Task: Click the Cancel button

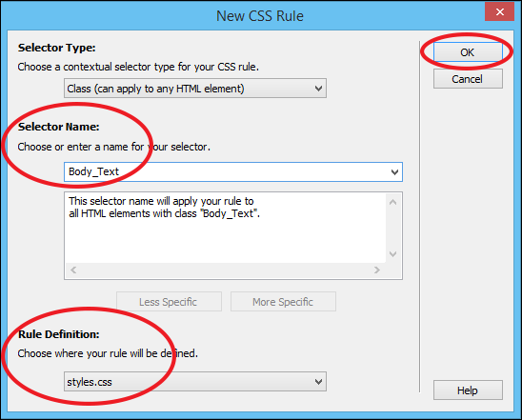Action: pyautogui.click(x=468, y=79)
